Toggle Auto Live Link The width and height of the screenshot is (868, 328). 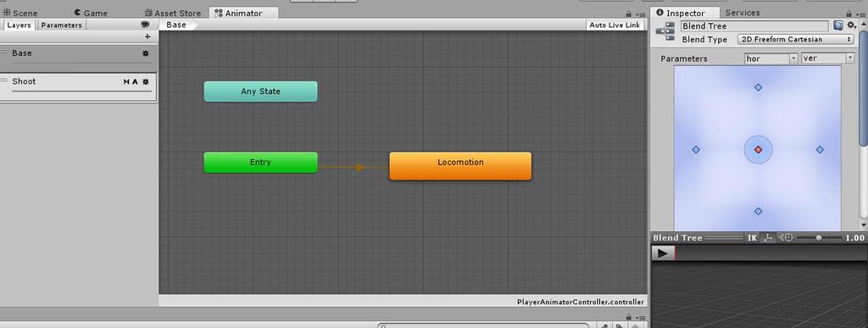click(x=615, y=25)
